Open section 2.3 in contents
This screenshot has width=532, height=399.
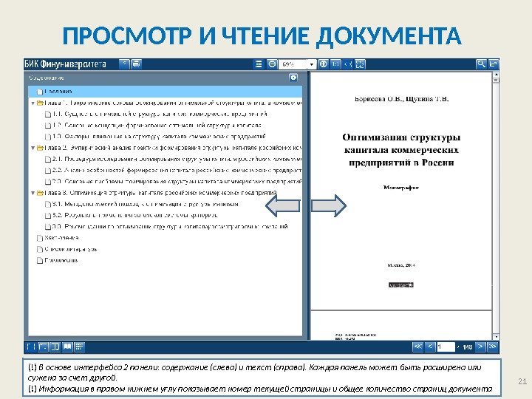[x=174, y=182]
